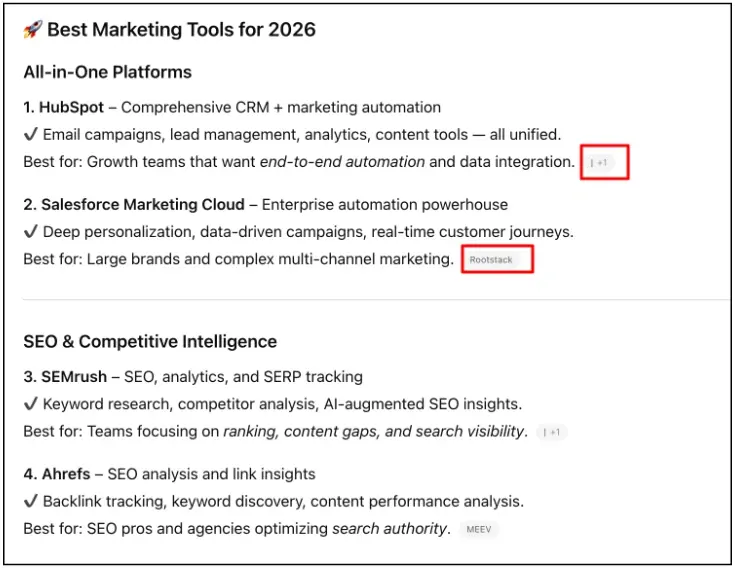Open the +1 source chip under SEMrush
This screenshot has height=568, width=735.
[552, 433]
